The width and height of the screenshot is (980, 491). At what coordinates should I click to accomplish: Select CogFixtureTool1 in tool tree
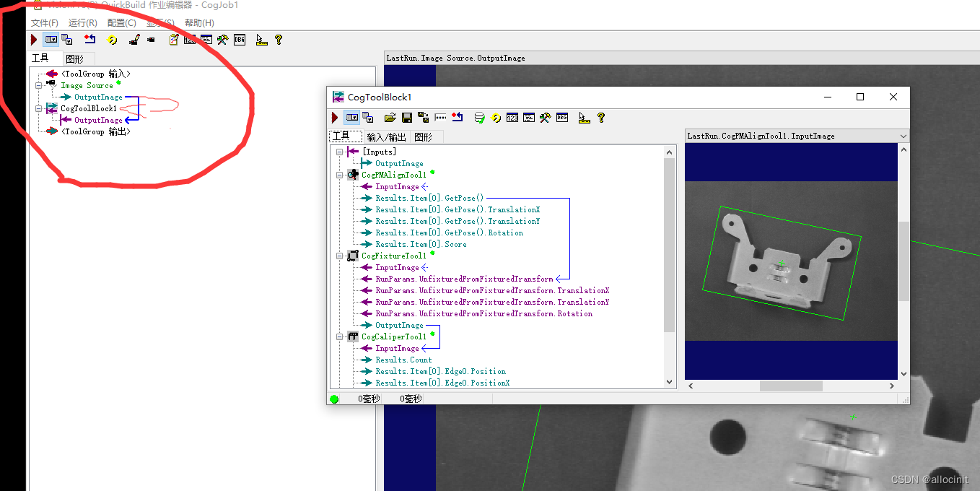pos(394,256)
